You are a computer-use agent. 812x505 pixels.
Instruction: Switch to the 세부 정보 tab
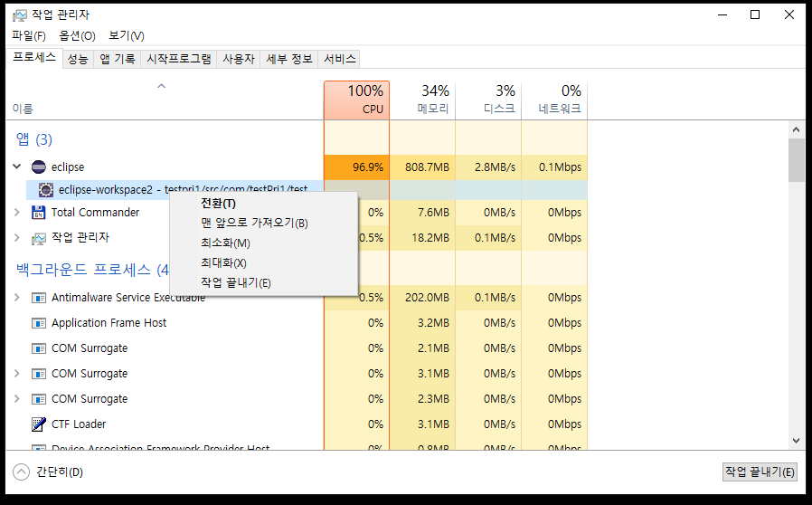[289, 59]
